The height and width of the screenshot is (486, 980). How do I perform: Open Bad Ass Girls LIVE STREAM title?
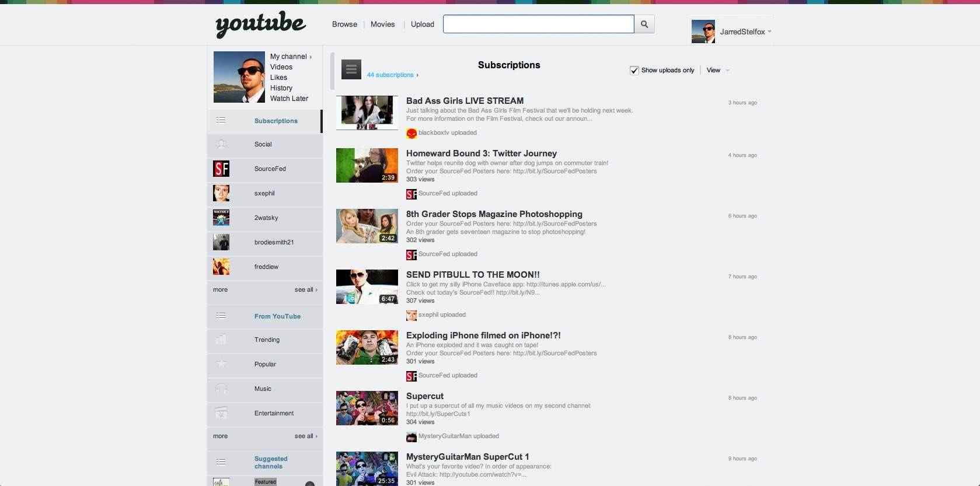tap(465, 101)
